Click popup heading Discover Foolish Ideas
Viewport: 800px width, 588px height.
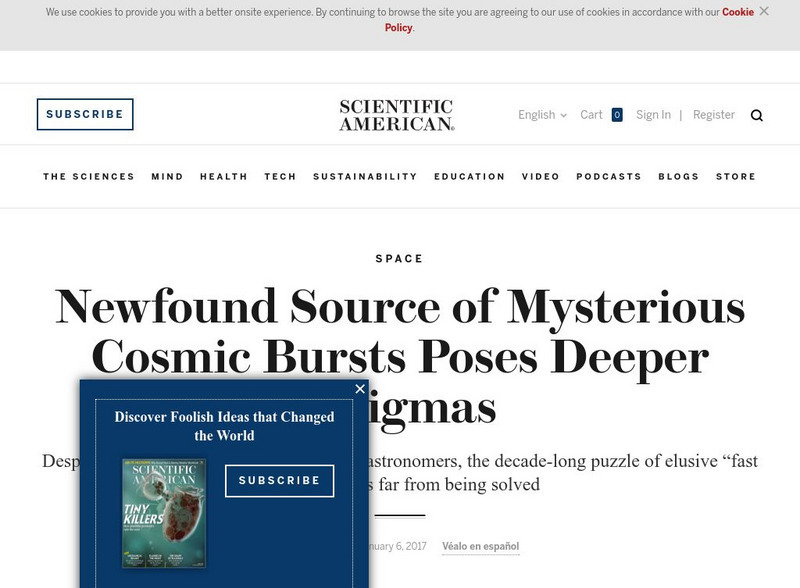pyautogui.click(x=224, y=426)
